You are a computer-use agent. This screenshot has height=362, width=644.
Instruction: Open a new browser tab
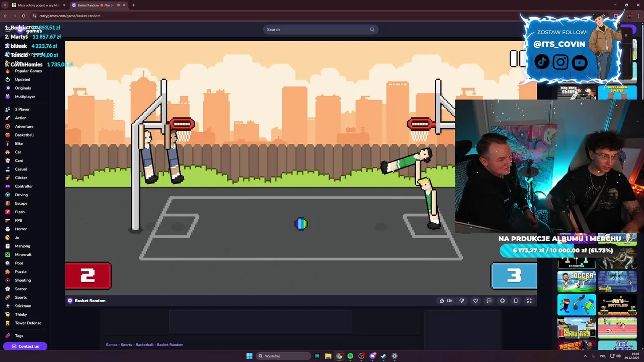click(x=133, y=5)
